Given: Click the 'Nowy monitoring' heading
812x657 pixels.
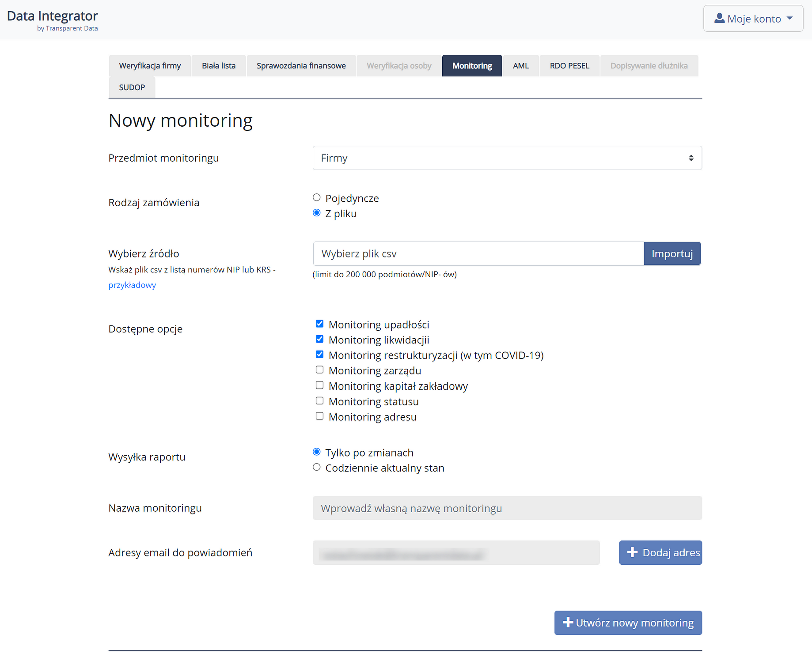Looking at the screenshot, I should coord(181,121).
